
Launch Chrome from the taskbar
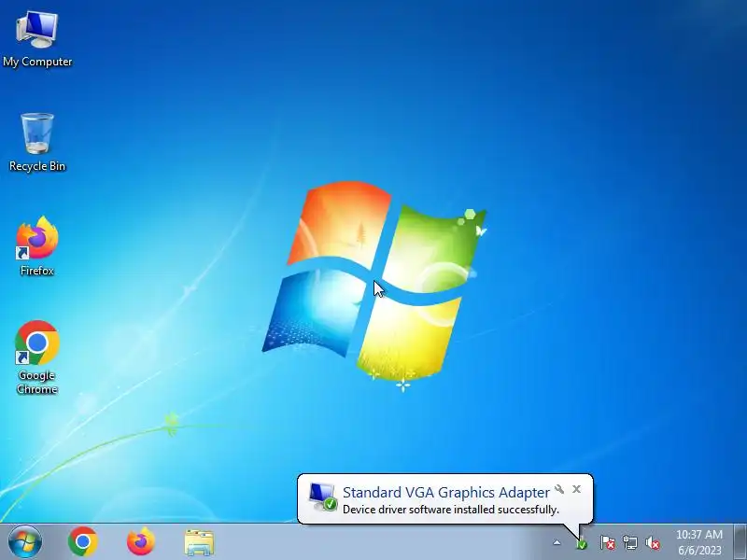pyautogui.click(x=83, y=542)
